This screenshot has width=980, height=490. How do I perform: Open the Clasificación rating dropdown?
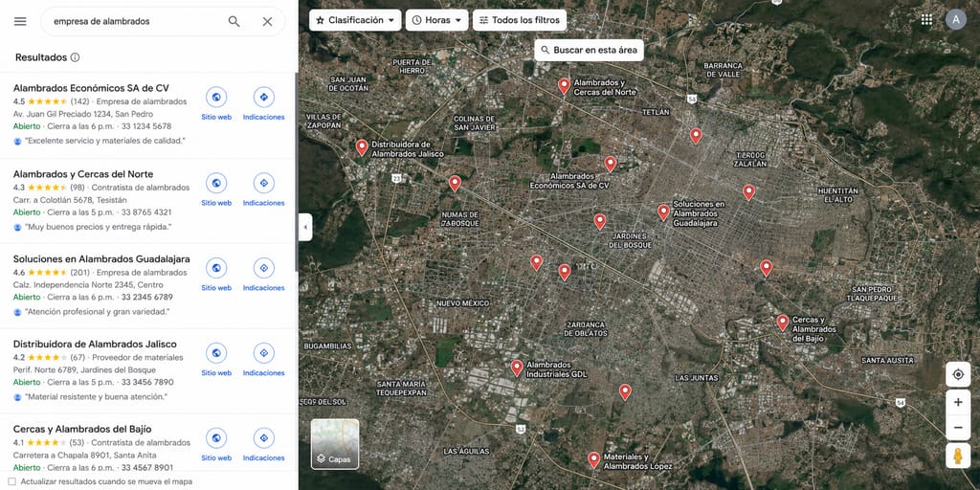pos(355,20)
